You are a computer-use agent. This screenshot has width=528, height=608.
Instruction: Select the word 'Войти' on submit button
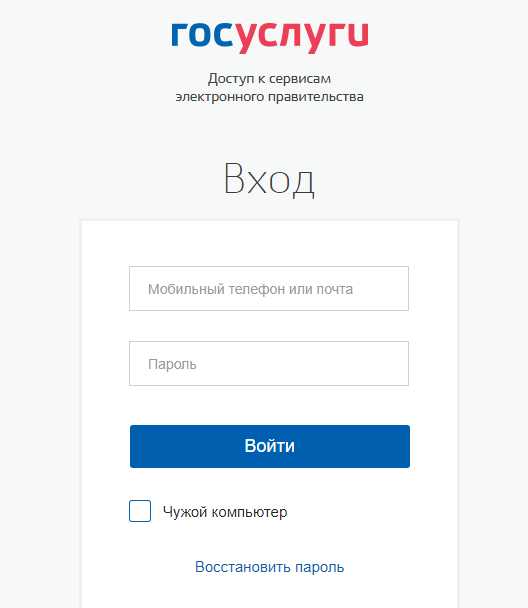(x=269, y=446)
